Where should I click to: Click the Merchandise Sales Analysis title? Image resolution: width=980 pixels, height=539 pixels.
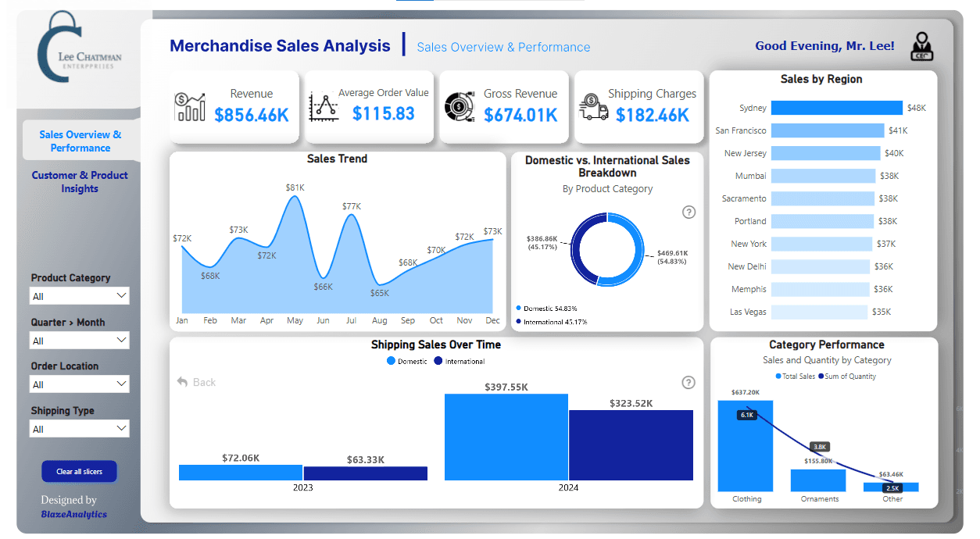pyautogui.click(x=280, y=46)
